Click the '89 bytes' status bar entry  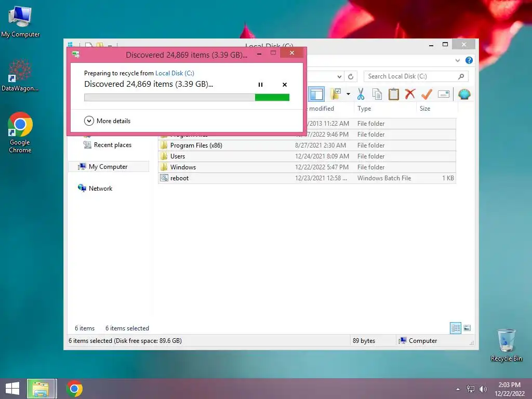[x=364, y=341]
